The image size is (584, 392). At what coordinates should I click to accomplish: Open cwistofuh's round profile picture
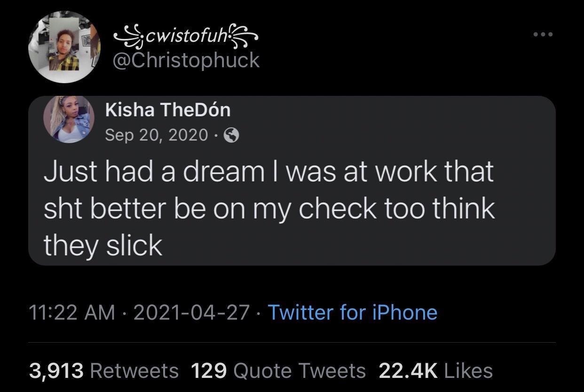click(64, 47)
